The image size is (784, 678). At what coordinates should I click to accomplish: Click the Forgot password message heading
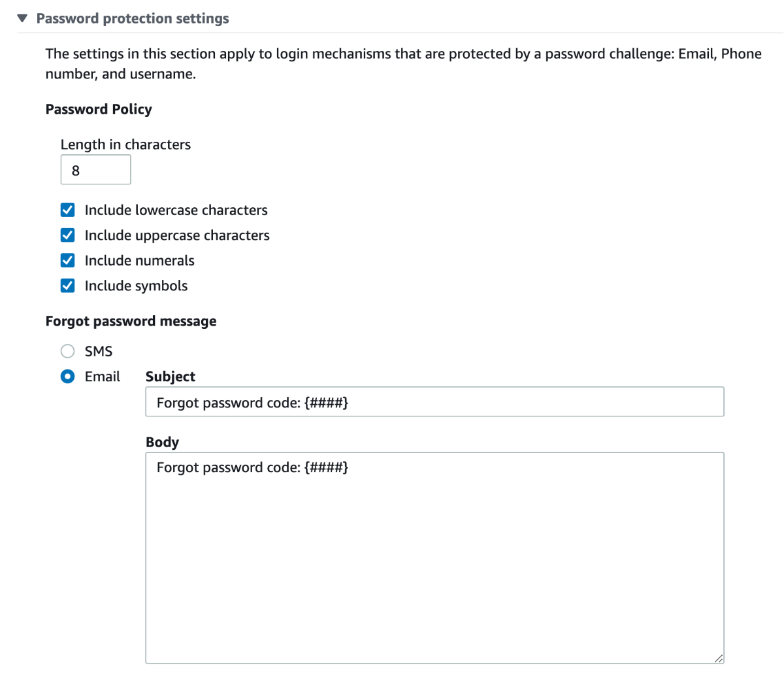[131, 321]
